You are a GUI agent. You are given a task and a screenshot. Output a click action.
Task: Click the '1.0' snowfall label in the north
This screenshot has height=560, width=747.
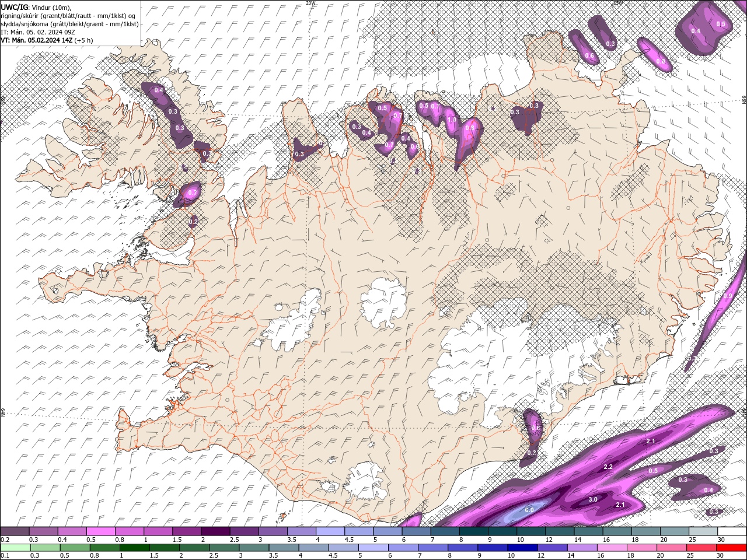[452, 120]
